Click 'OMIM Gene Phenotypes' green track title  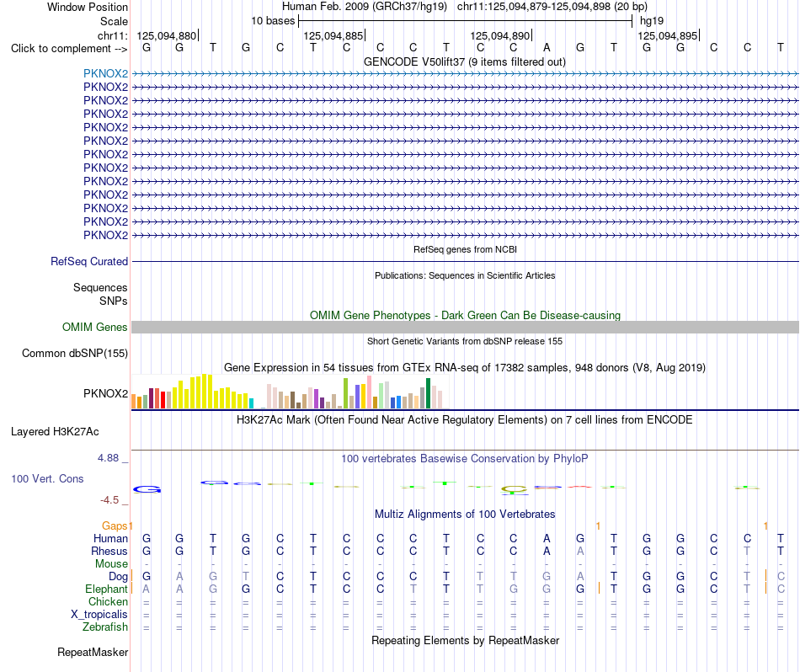(x=465, y=315)
